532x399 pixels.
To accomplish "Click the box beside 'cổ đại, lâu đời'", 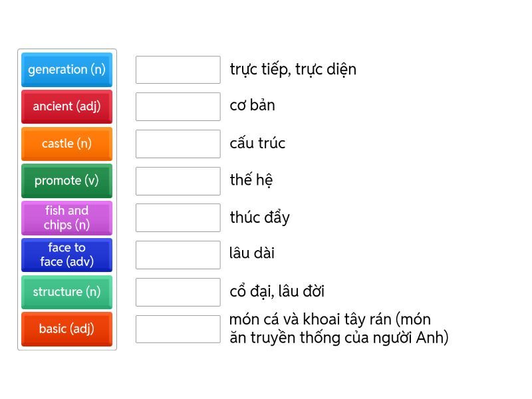I will (178, 292).
